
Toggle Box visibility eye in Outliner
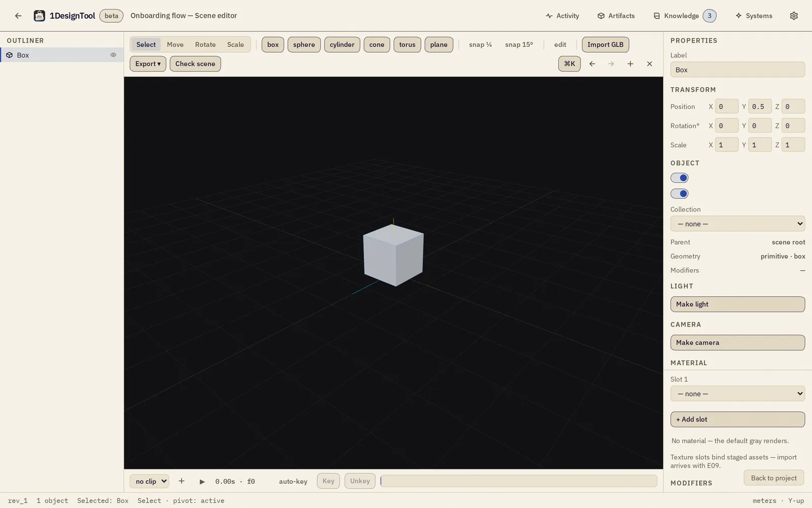click(113, 55)
